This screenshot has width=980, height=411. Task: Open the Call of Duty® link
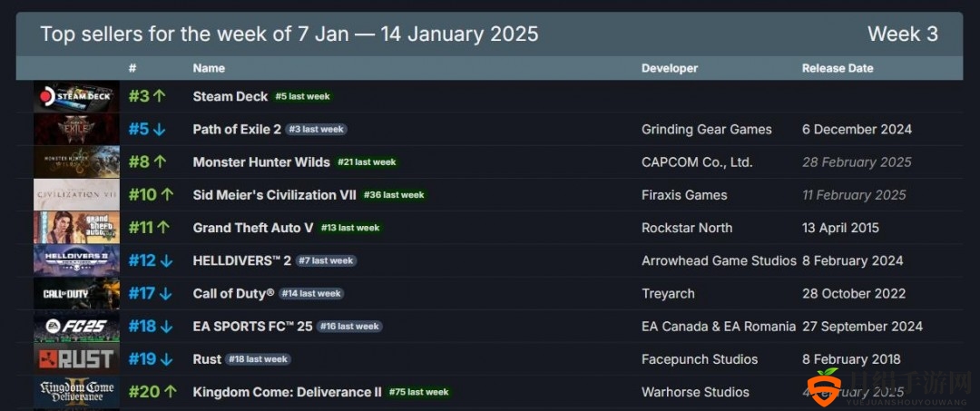(233, 294)
